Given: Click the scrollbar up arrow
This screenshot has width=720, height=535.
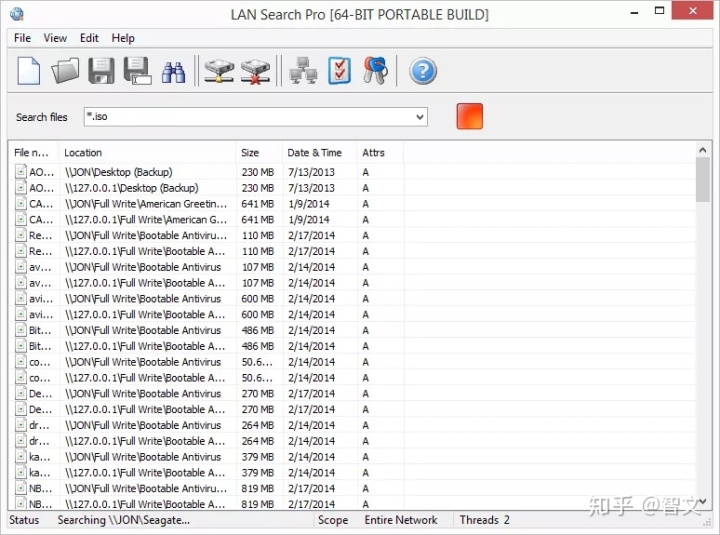Looking at the screenshot, I should (702, 150).
